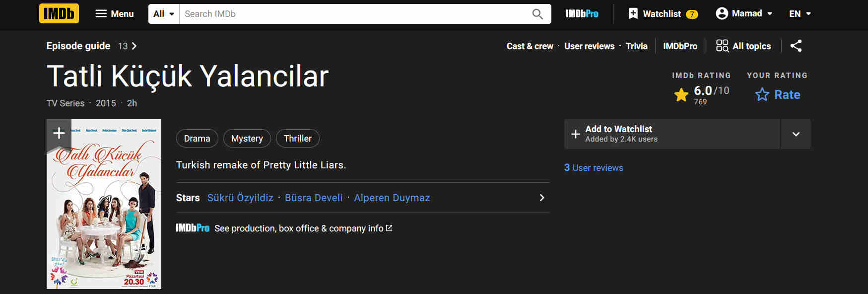The image size is (868, 294).
Task: Click Add to Watchlist
Action: 671,134
